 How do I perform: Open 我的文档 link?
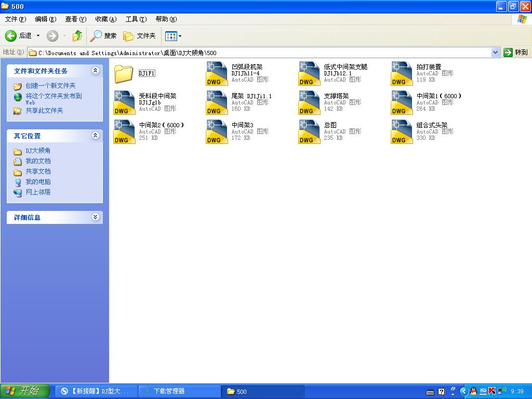(x=38, y=161)
